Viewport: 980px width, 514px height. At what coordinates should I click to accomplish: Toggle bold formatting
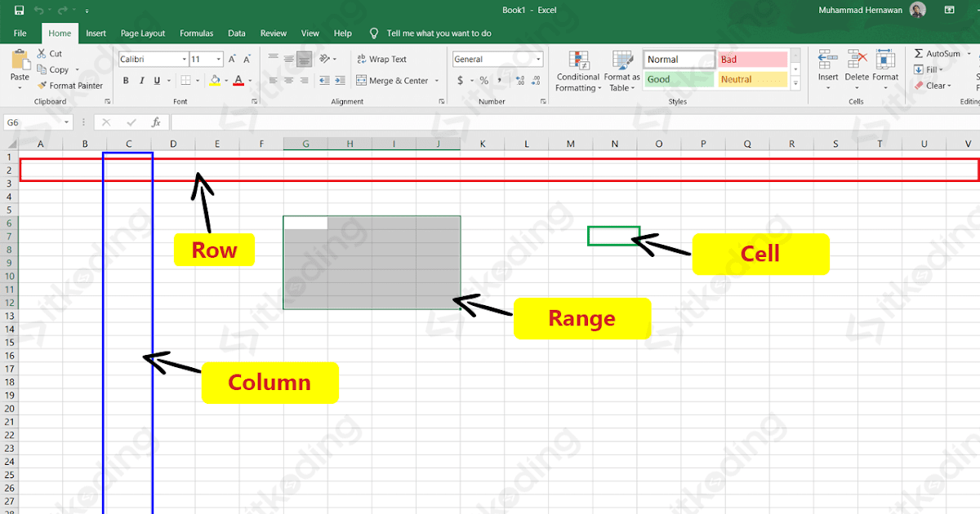[x=126, y=80]
